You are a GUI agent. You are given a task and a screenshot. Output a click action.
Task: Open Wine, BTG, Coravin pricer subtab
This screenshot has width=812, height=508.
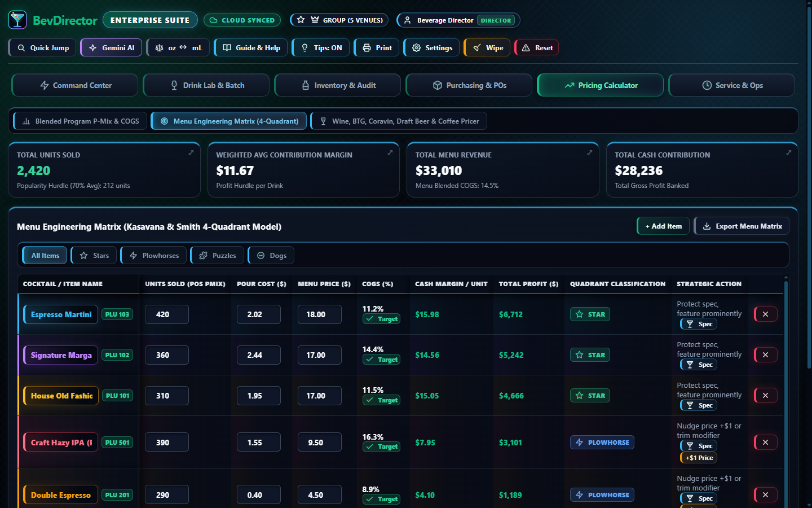point(399,121)
